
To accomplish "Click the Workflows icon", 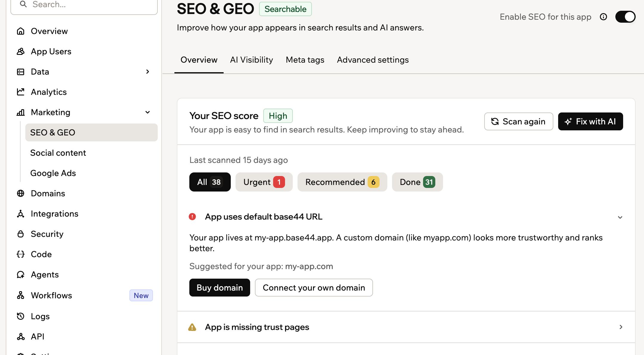I will tap(21, 295).
